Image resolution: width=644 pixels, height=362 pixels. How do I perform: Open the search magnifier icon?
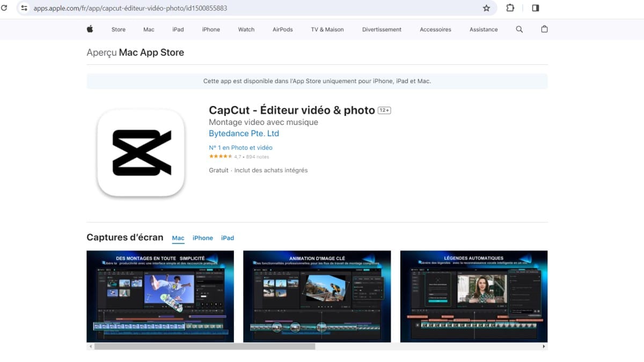(x=519, y=29)
